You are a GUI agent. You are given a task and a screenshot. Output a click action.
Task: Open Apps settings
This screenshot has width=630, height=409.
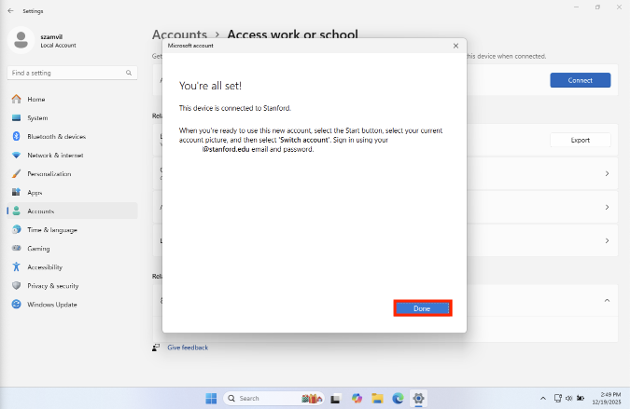click(x=72, y=192)
